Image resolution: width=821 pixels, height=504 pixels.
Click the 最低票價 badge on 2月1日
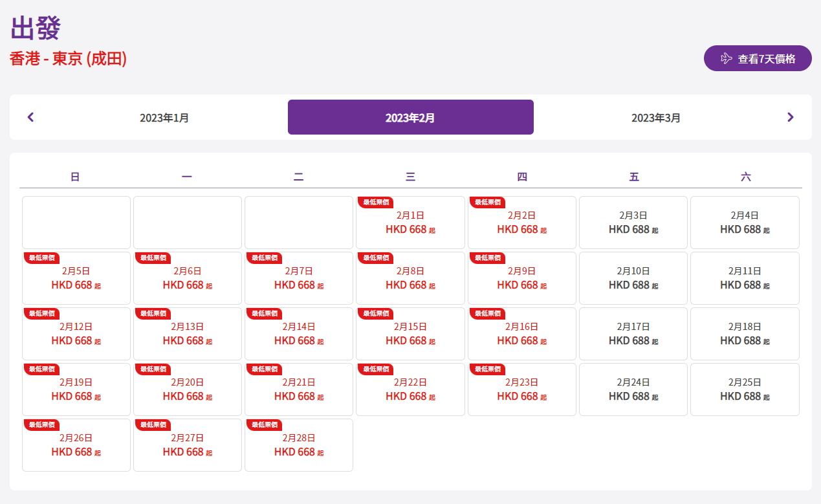tap(376, 203)
